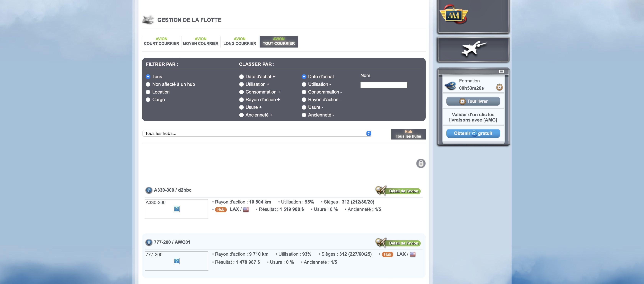Viewport: 644px width, 284px height.
Task: Click the Obtenir gratuit button
Action: (x=473, y=134)
